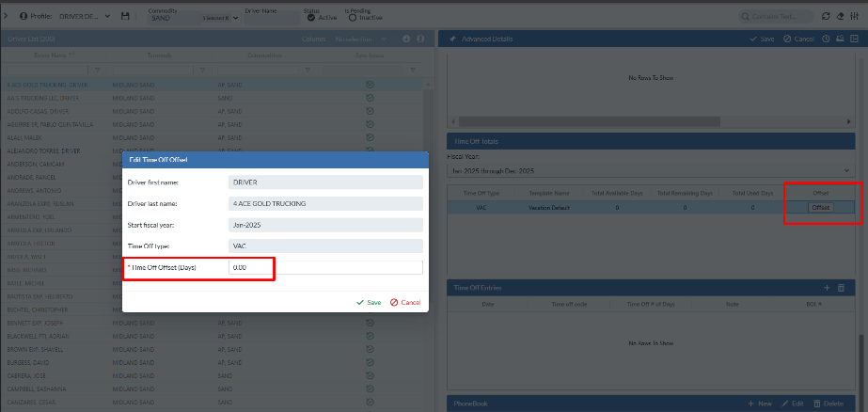Delete a Time Off Entry with trash icon
Viewport: 868px width, 412px height.
pyautogui.click(x=841, y=288)
